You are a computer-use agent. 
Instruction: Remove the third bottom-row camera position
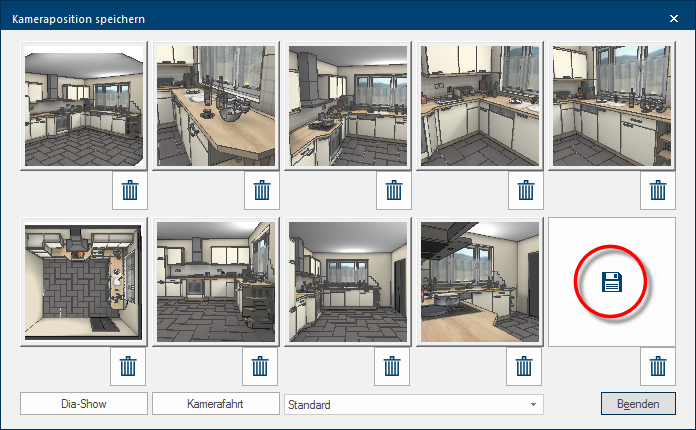(x=394, y=366)
